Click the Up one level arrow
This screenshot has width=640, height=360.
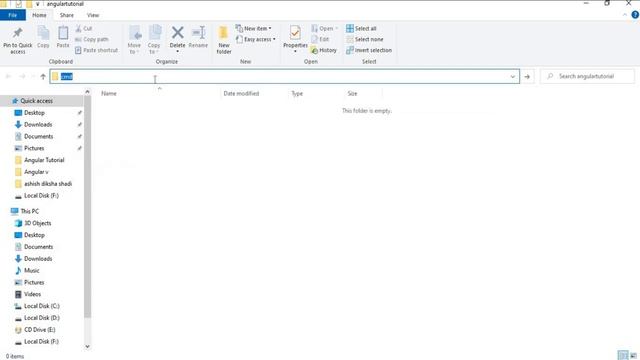[43, 76]
